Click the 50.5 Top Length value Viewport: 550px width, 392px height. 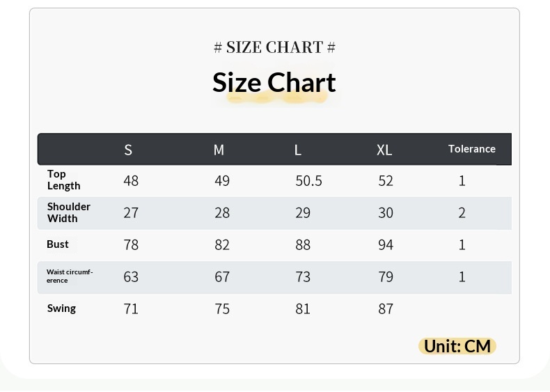click(308, 181)
